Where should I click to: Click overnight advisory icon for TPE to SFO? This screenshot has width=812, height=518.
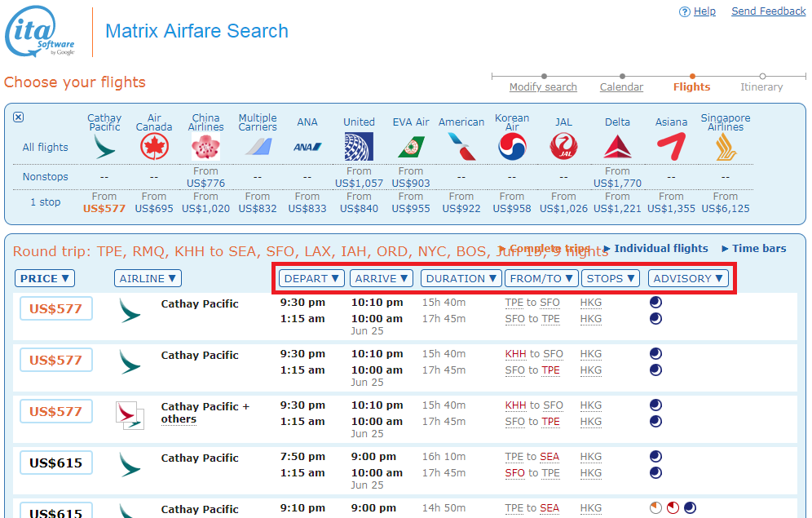655,302
